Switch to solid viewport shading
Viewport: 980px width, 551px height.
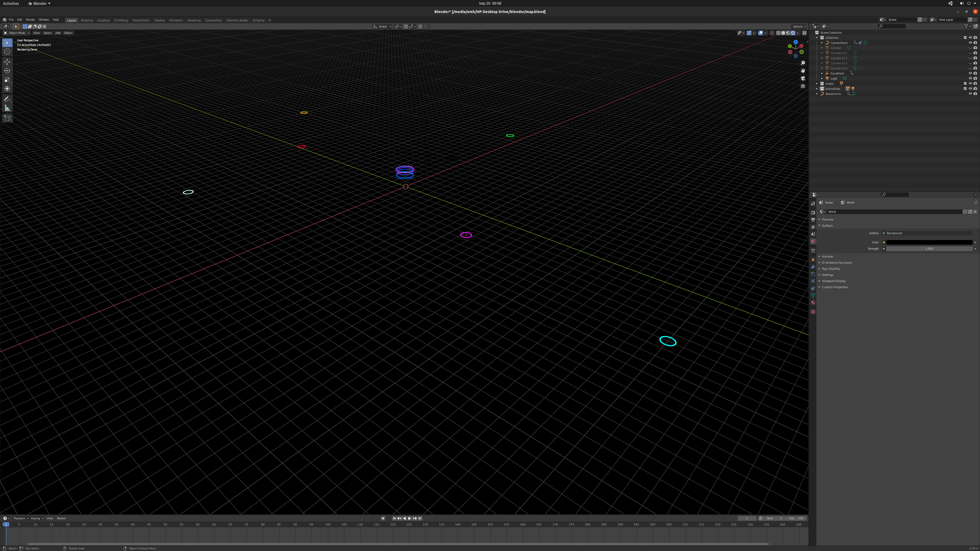783,33
